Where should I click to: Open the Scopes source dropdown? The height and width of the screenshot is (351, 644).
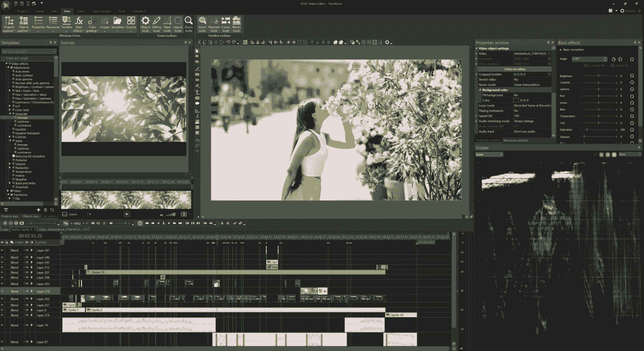489,154
